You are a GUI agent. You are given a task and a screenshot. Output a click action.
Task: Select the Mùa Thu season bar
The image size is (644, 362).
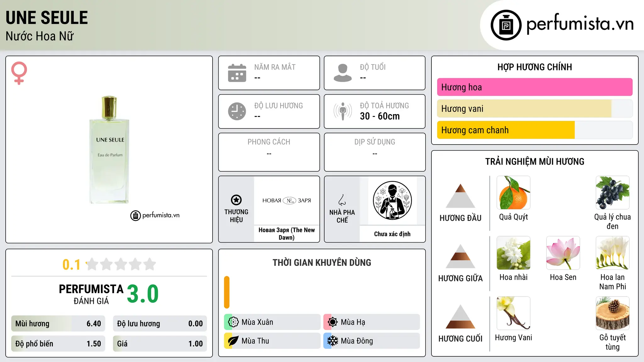pos(272,341)
